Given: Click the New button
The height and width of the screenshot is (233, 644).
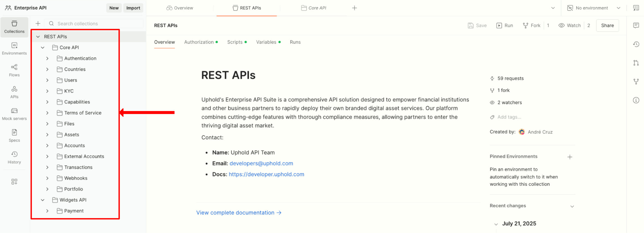Looking at the screenshot, I should (114, 8).
